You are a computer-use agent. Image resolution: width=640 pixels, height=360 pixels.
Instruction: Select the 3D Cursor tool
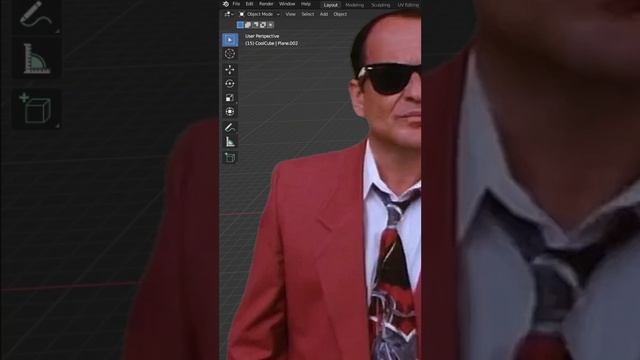(x=230, y=54)
